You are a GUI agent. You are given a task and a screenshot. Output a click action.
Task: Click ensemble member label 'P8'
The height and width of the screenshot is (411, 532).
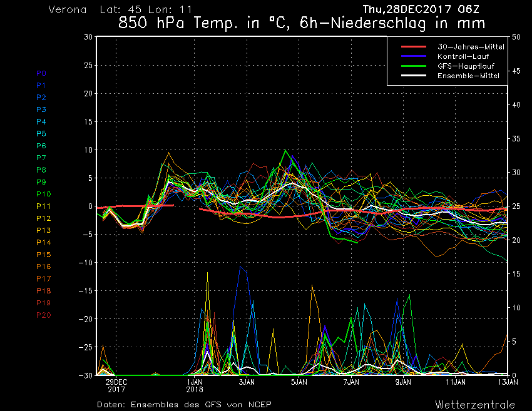pos(41,170)
